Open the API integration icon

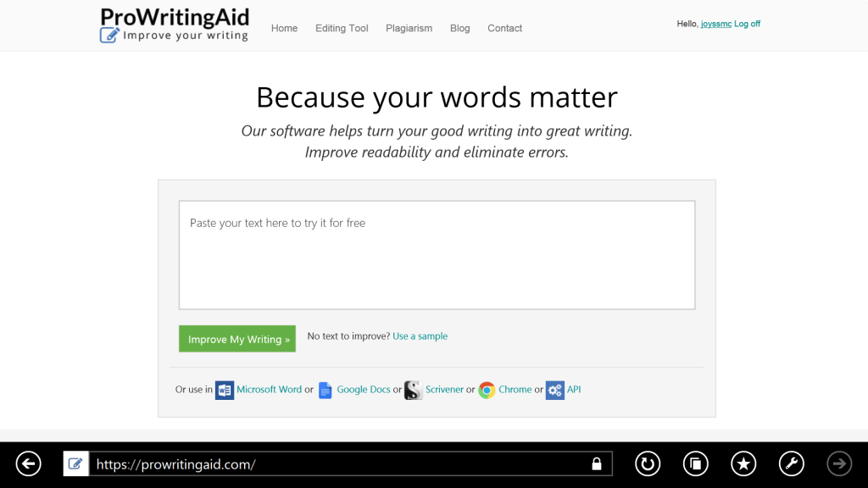(555, 390)
